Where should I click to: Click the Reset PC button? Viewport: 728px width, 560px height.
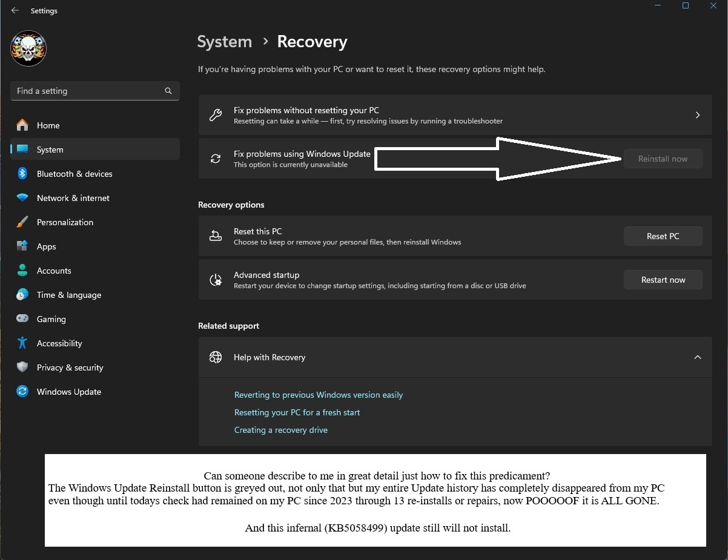coord(663,236)
